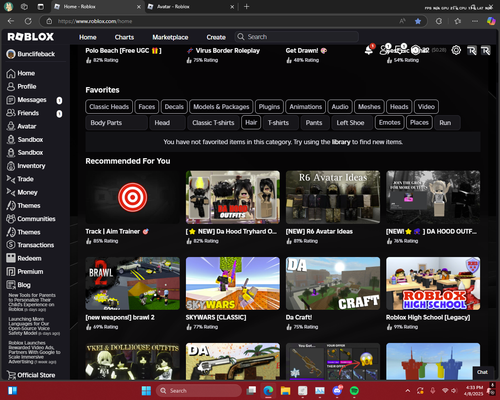Open the settings gear icon
The height and width of the screenshot is (400, 500).
(x=456, y=50)
